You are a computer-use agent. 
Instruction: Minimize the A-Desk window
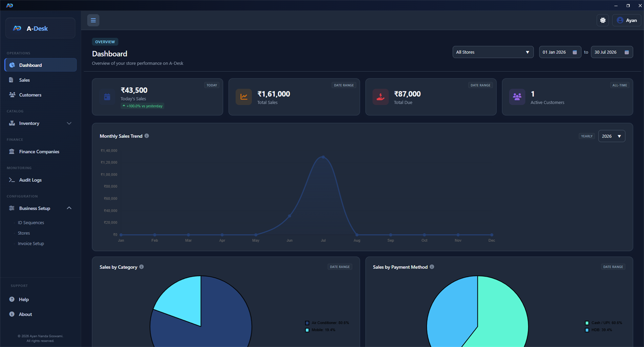tap(616, 5)
